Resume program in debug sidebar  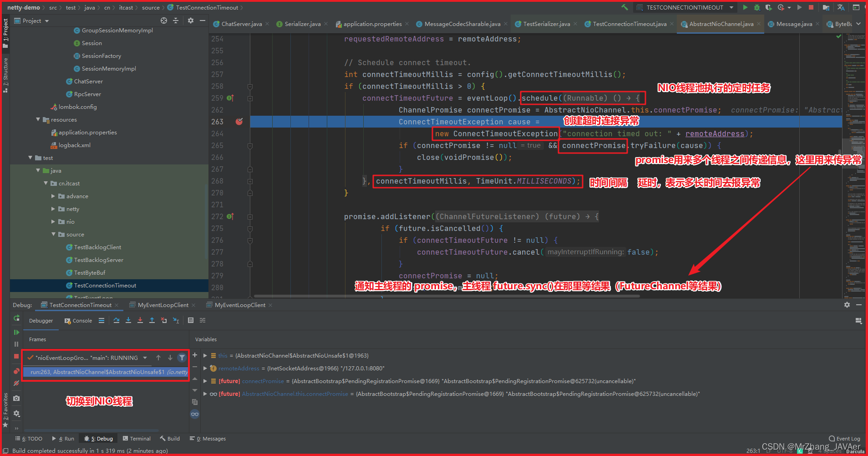(16, 332)
